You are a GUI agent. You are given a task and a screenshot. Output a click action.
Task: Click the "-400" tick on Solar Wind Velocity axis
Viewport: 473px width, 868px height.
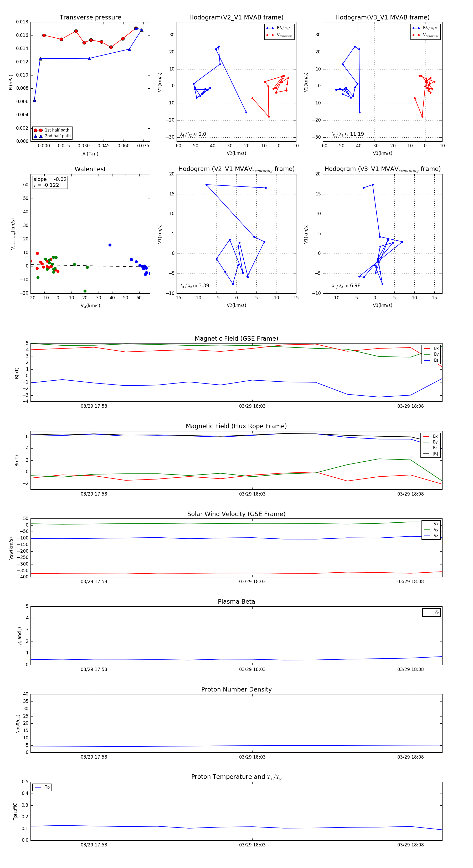[23, 577]
